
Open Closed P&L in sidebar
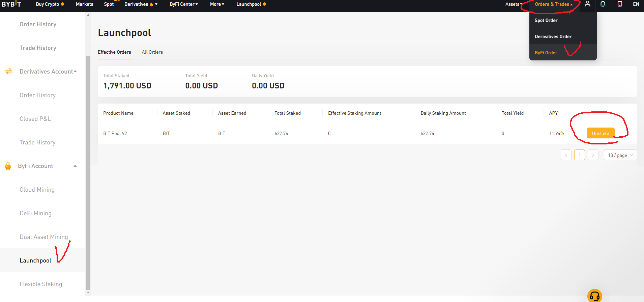tap(35, 119)
